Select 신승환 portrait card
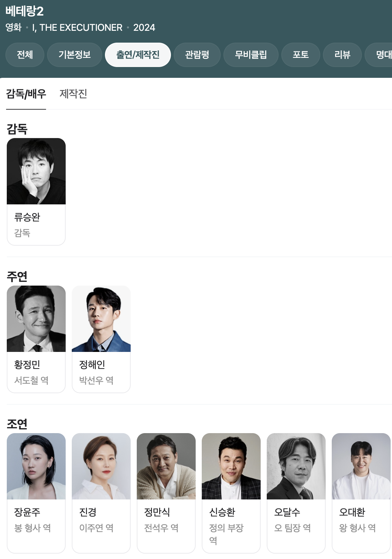The height and width of the screenshot is (559, 392). pos(231,466)
